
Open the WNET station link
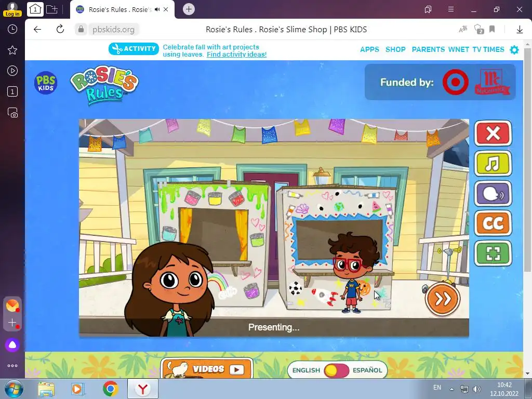pos(458,49)
